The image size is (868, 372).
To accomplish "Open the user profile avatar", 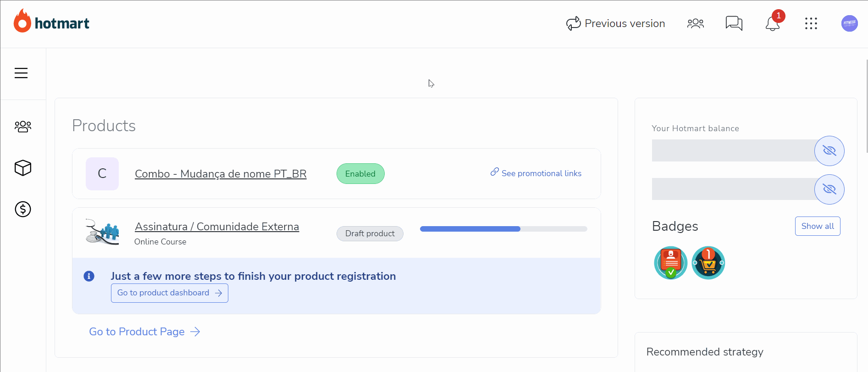I will pos(849,23).
